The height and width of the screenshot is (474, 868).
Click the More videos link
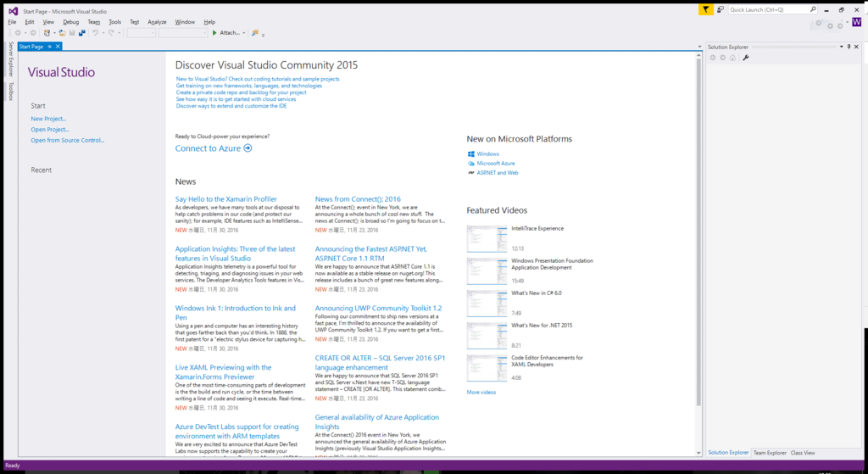point(481,392)
